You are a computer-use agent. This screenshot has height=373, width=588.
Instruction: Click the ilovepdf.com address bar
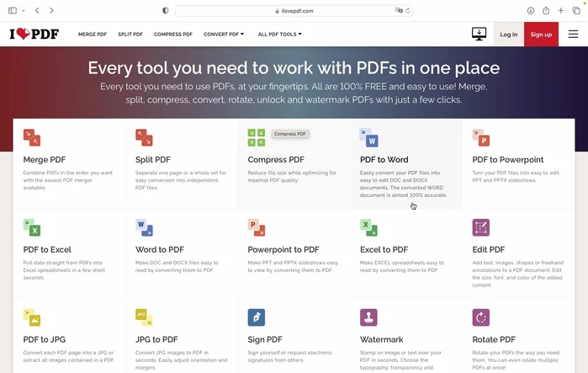(x=294, y=11)
